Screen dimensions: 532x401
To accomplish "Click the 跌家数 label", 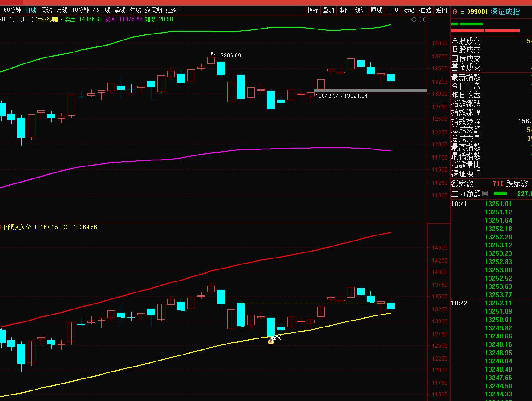I will pyautogui.click(x=517, y=184).
